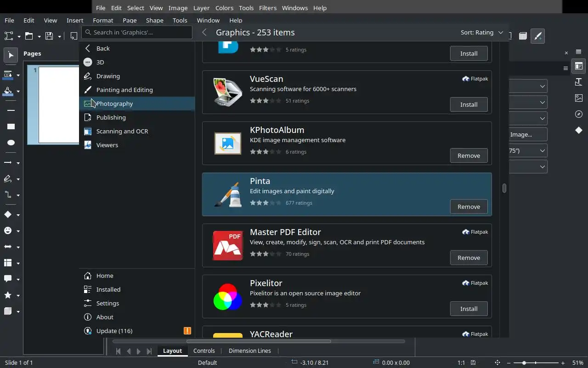Toggle the Show Draw Functions brush button
This screenshot has height=368, width=588.
pos(537,36)
